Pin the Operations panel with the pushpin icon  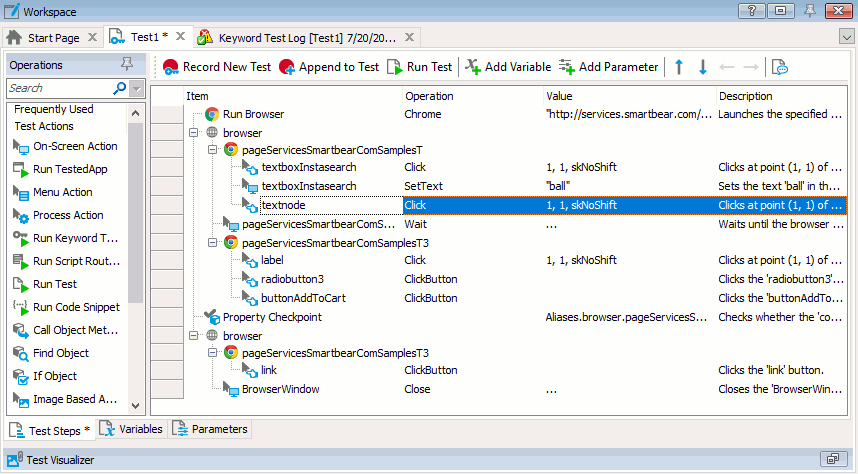126,65
